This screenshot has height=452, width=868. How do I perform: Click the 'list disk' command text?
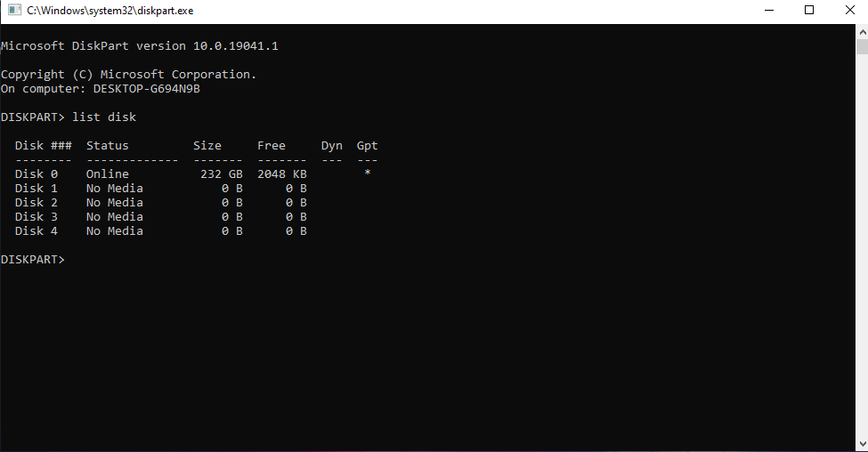click(104, 117)
